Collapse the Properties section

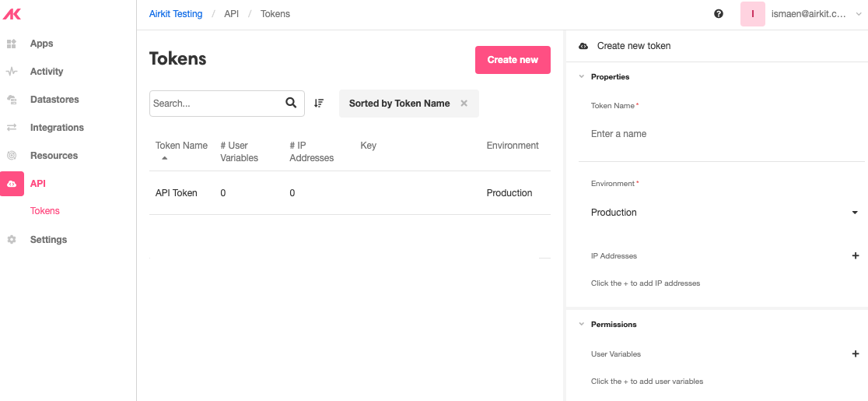pos(581,76)
